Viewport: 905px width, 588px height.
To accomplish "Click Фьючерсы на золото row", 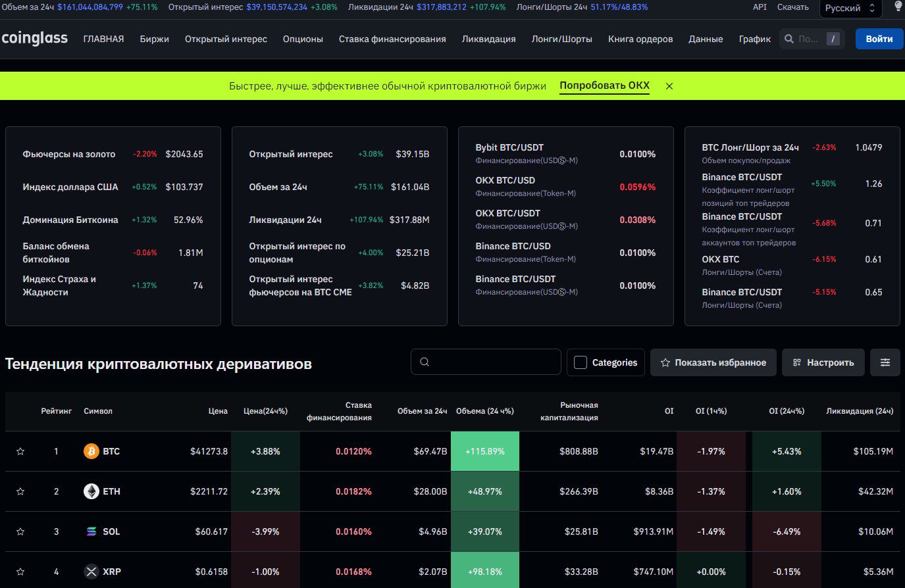I will pyautogui.click(x=113, y=154).
